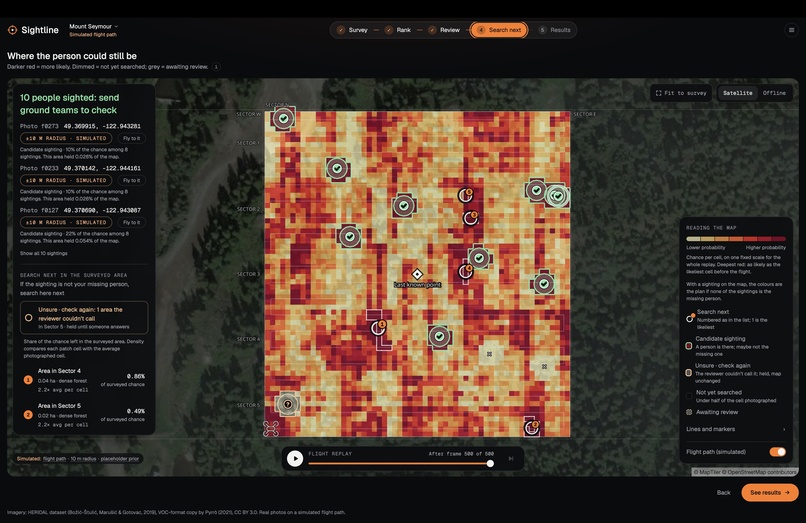The image size is (806, 523).
Task: Click the Back button
Action: pyautogui.click(x=724, y=493)
